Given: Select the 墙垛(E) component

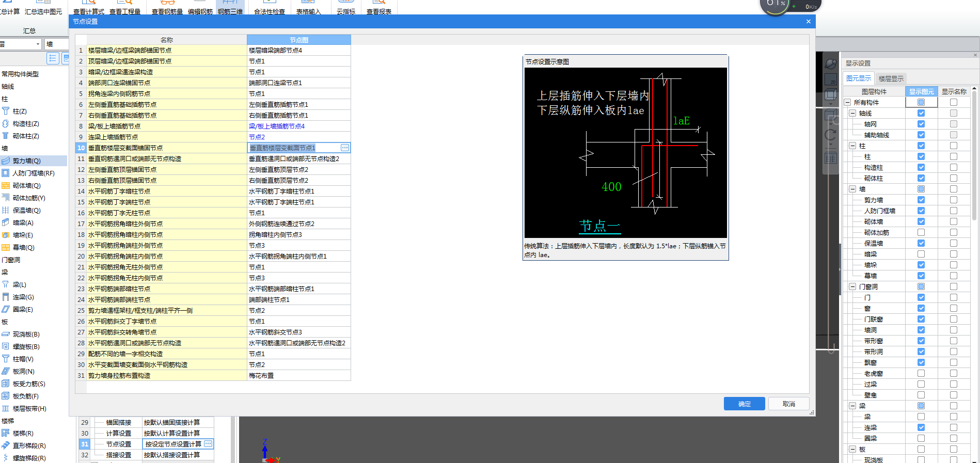Looking at the screenshot, I should pos(22,235).
